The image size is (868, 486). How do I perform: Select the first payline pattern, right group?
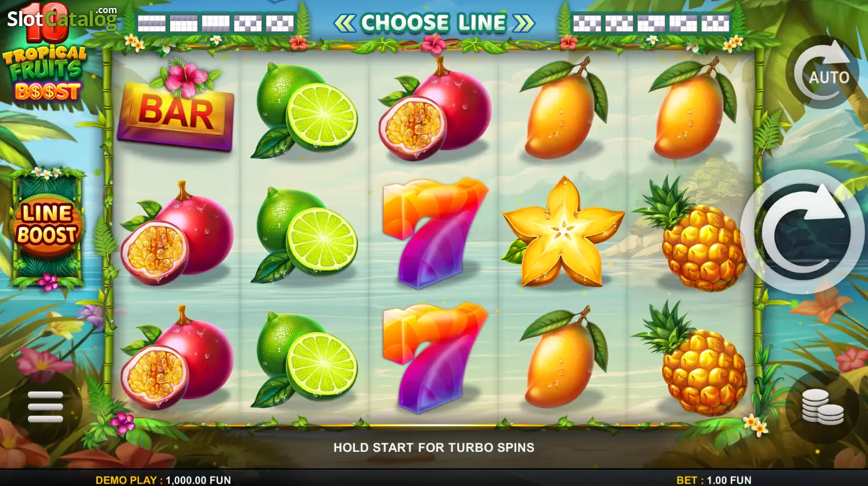point(587,23)
